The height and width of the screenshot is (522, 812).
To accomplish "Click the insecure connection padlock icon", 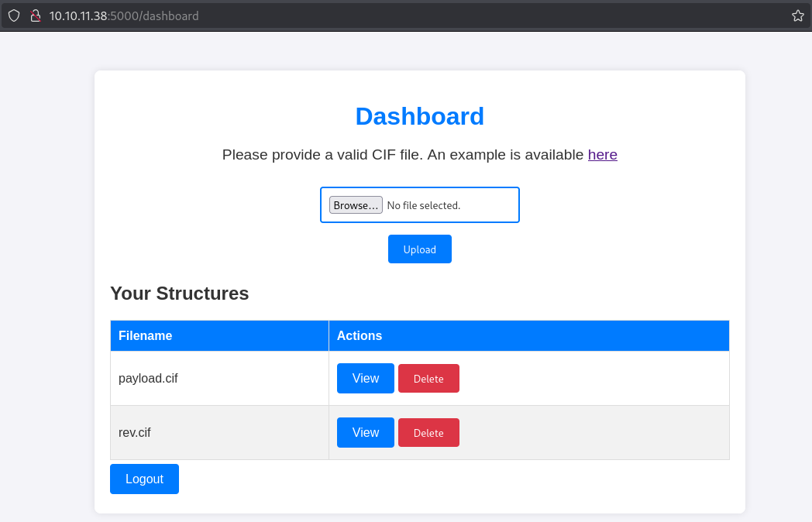I will [x=35, y=15].
